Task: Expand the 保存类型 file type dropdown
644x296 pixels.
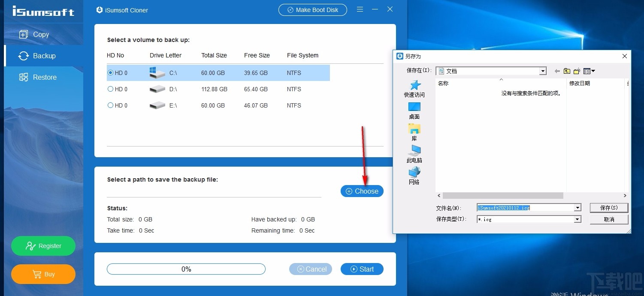Action: (x=577, y=219)
